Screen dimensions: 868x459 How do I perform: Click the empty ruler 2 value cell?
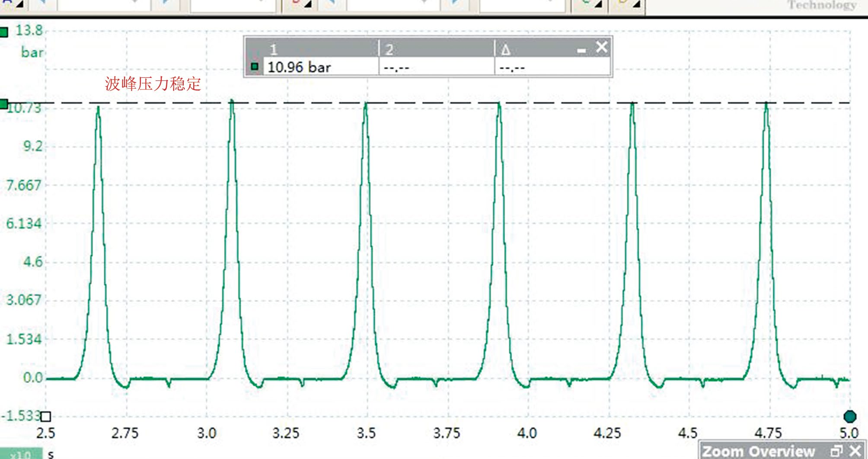[437, 67]
